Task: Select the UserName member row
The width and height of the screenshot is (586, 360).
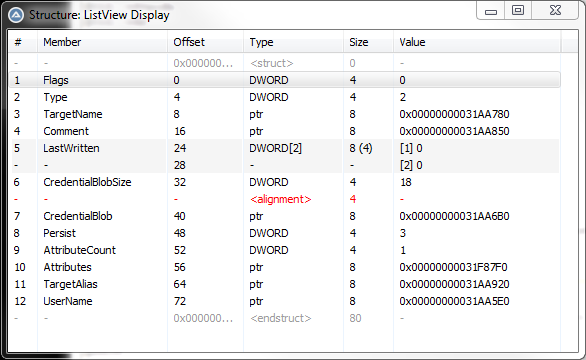Action: [x=284, y=301]
